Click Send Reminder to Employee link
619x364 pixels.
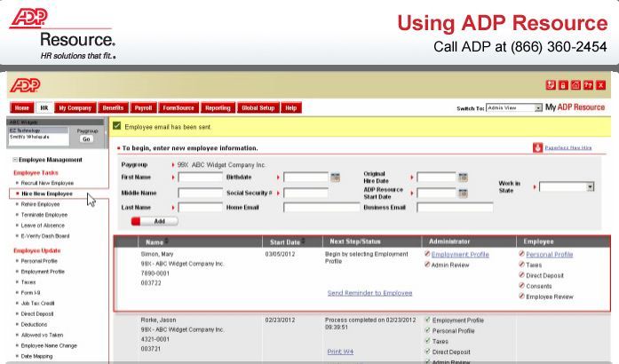369,293
